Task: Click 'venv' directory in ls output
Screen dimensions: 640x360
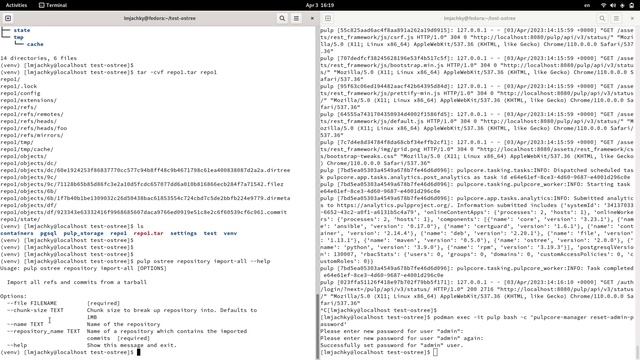Action: pos(230,233)
